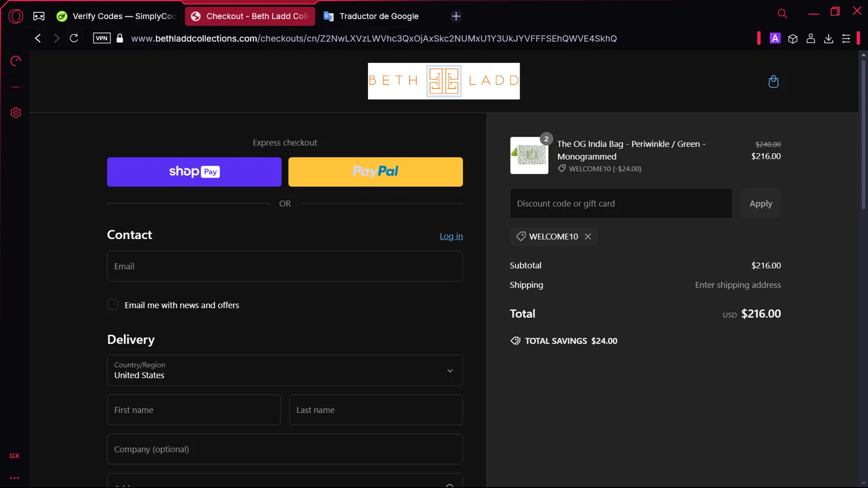Pay with PayPal express checkout

pos(376,172)
